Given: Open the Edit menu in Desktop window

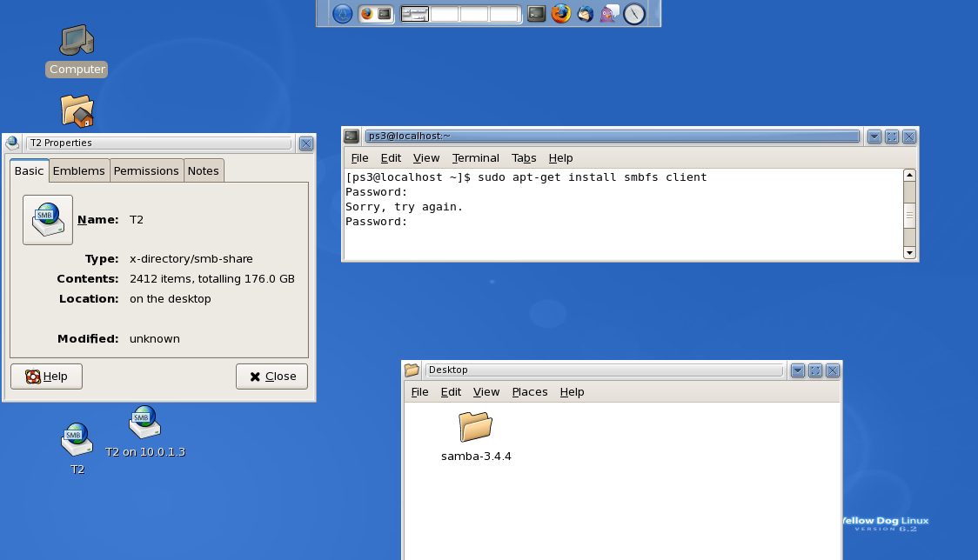Looking at the screenshot, I should click(451, 391).
